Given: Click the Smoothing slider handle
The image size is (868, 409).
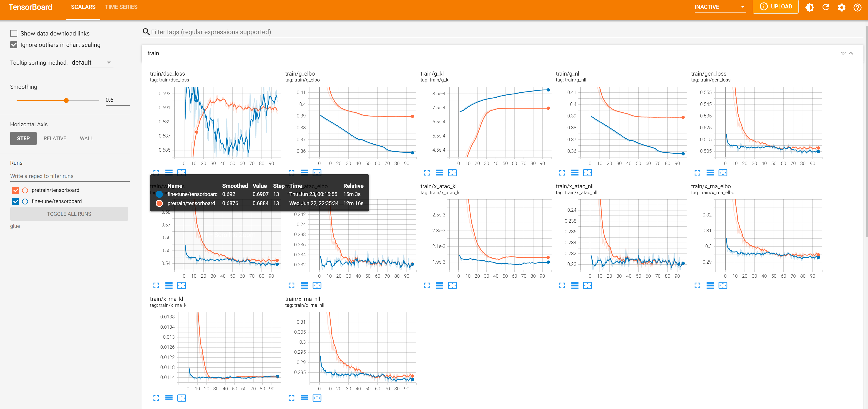Looking at the screenshot, I should coord(66,100).
